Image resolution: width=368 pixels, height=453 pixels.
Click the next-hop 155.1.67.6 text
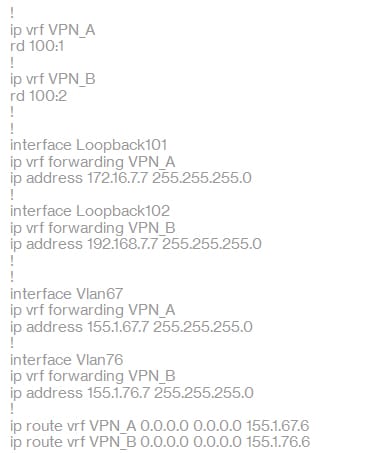click(x=278, y=426)
